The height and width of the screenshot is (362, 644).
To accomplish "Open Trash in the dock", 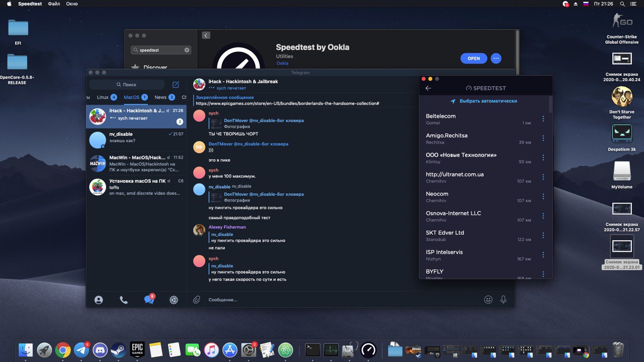I will 618,349.
